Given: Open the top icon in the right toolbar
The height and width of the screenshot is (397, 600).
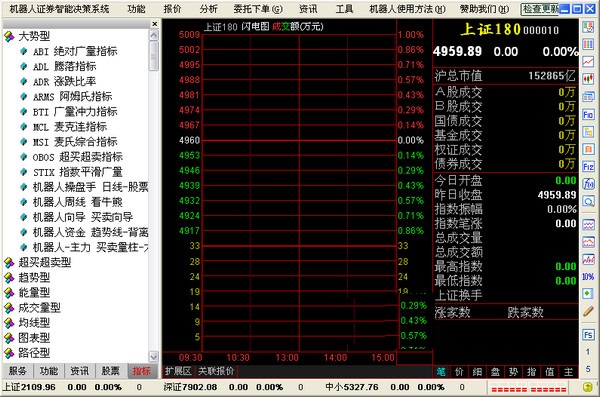Looking at the screenshot, I should coord(588,27).
